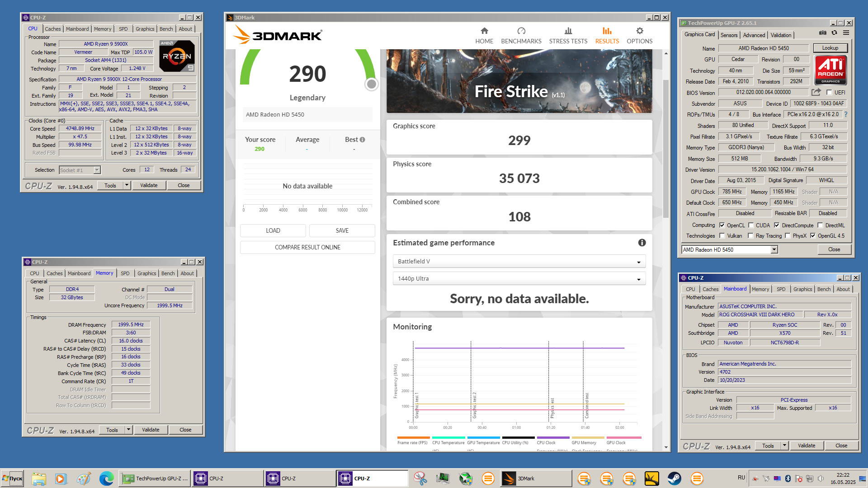Click the 3DMark scrollbar down arrow
The height and width of the screenshot is (488, 868).
(666, 447)
